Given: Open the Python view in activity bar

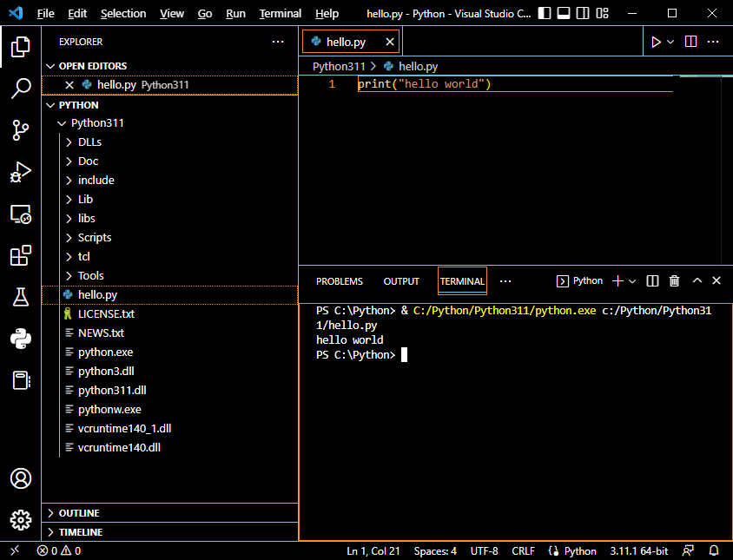Looking at the screenshot, I should pyautogui.click(x=21, y=339).
